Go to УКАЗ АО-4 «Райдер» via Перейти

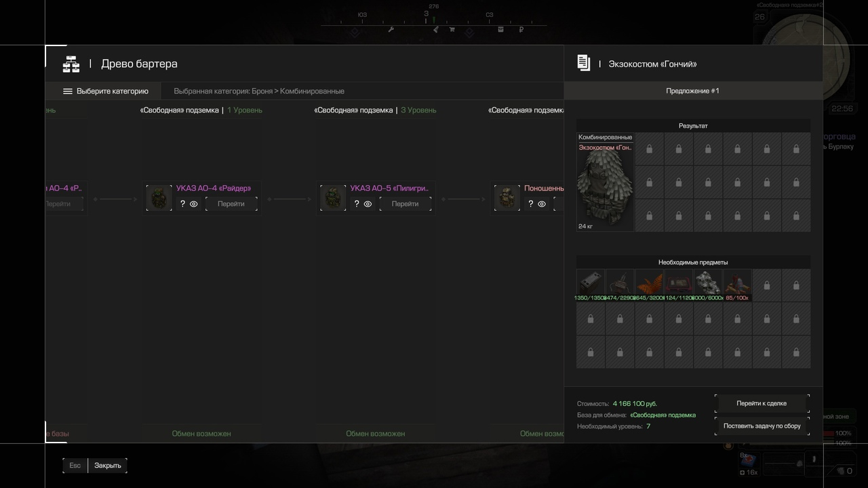[x=231, y=203]
